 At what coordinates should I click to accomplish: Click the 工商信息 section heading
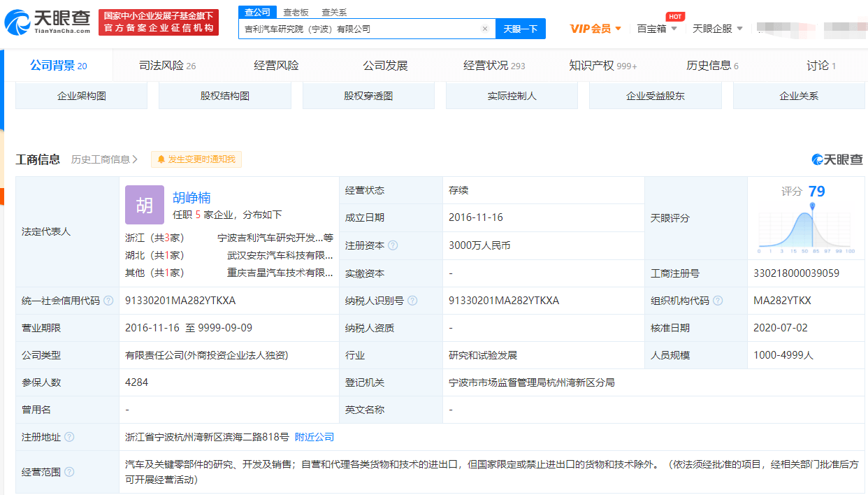point(38,159)
